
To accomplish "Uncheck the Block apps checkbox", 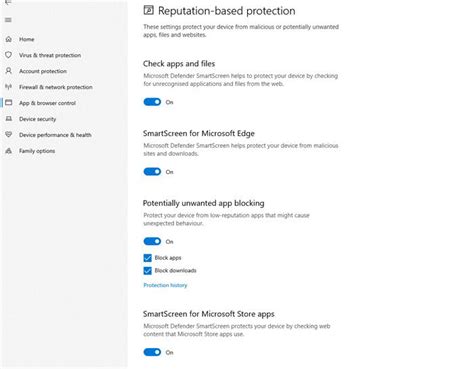I will point(148,258).
